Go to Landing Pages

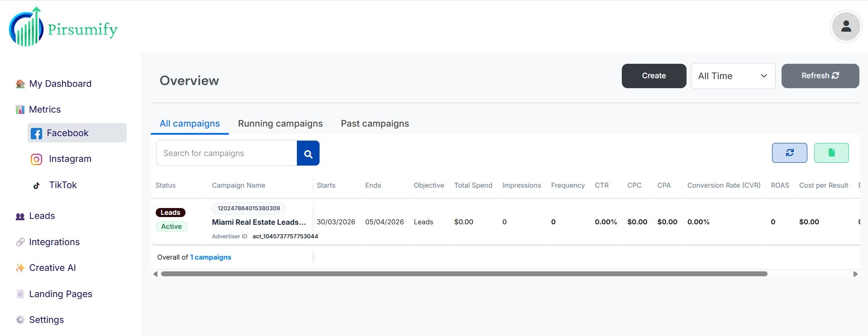click(x=61, y=294)
